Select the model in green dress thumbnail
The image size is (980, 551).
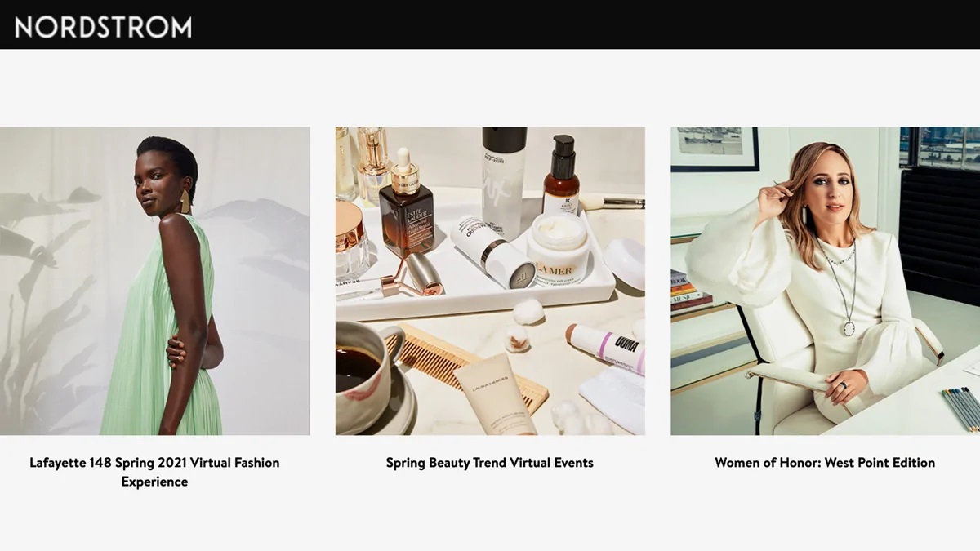pos(155,281)
